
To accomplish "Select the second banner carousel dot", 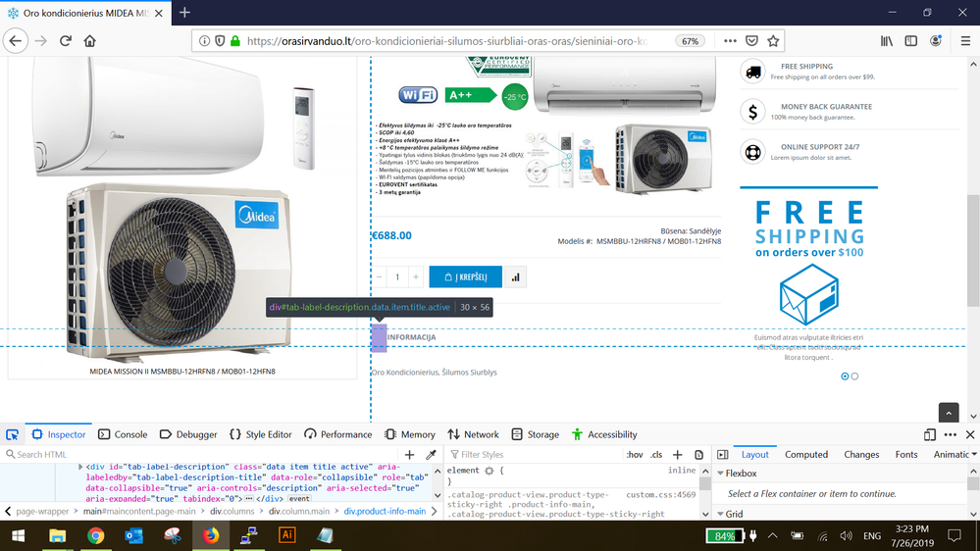I will click(855, 376).
